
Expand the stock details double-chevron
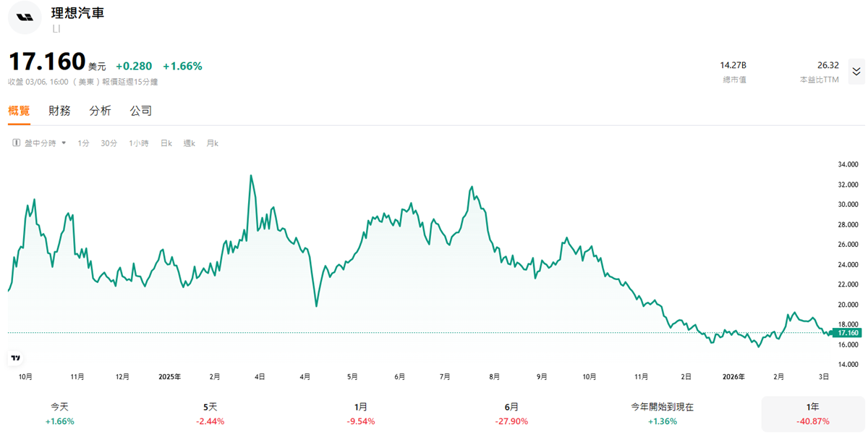click(x=856, y=71)
